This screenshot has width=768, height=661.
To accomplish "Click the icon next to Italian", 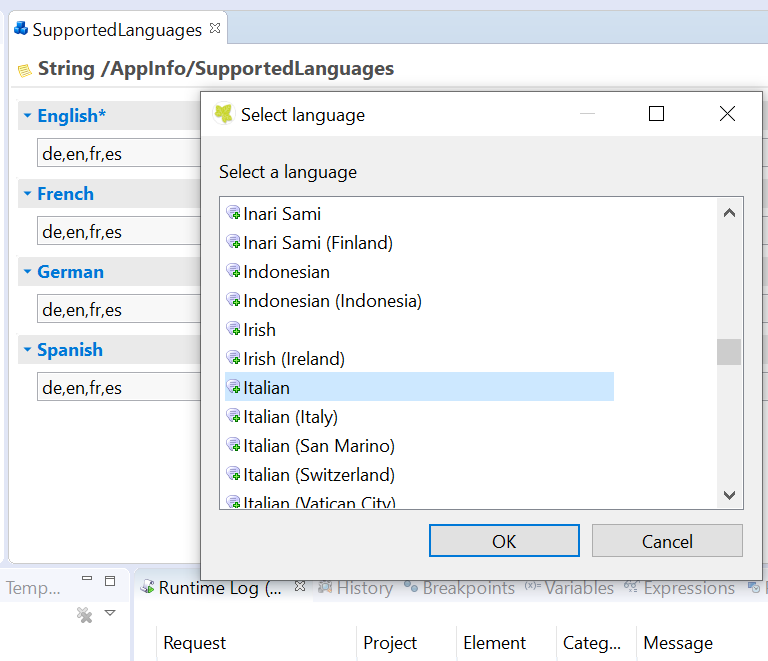I will tap(233, 387).
